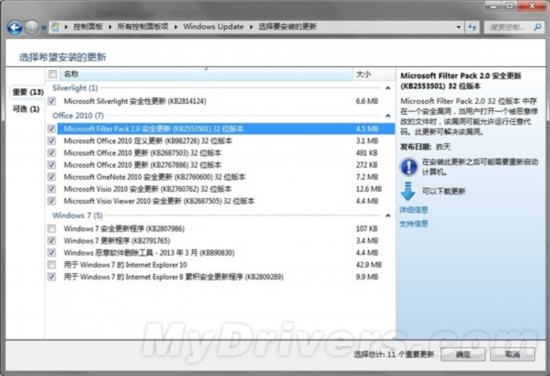Select Microsoft Silverlight 安全性更新 row text
The image size is (550, 376).
click(x=135, y=101)
